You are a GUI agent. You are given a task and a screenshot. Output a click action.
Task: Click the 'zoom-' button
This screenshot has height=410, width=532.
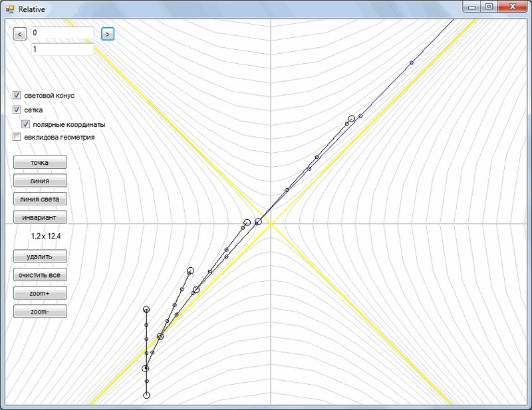(40, 312)
